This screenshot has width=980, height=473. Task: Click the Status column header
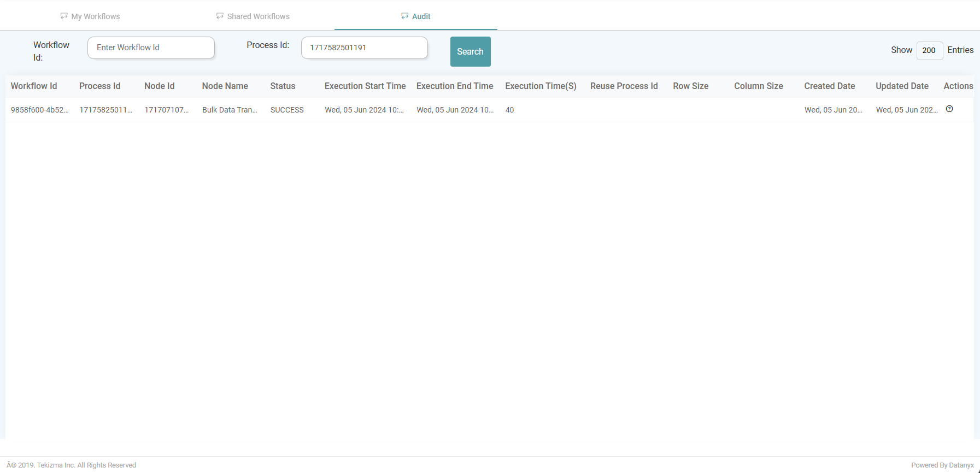click(283, 86)
